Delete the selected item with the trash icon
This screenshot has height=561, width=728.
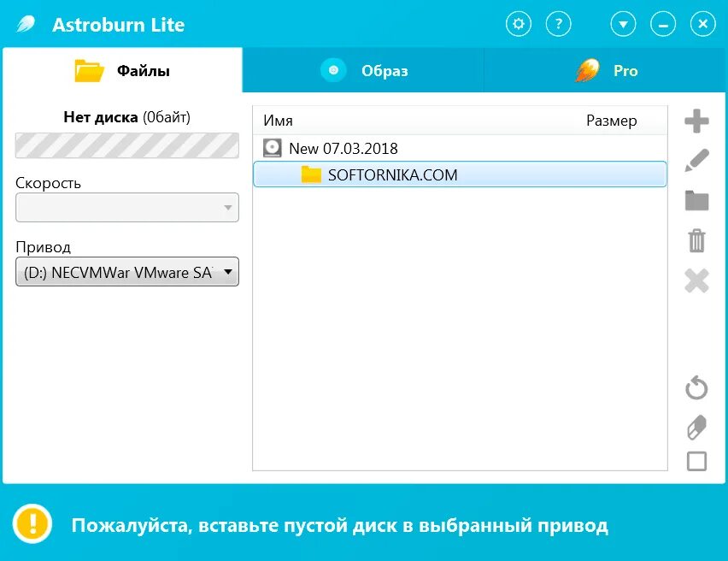(x=696, y=240)
